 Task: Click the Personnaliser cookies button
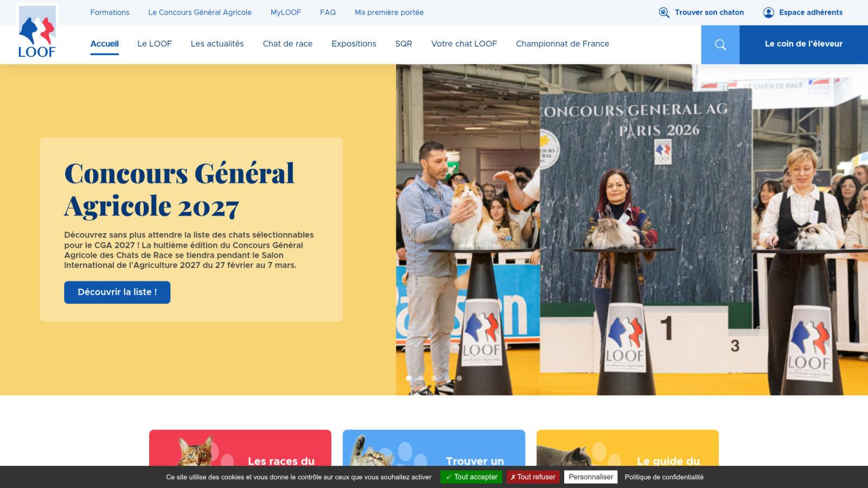591,477
